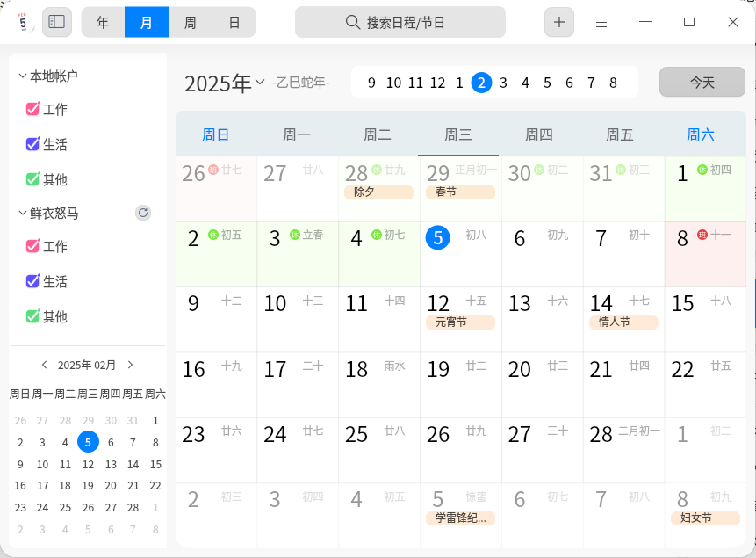Uncheck 其他 under 本地帐户
This screenshot has width=756, height=558.
tap(32, 179)
